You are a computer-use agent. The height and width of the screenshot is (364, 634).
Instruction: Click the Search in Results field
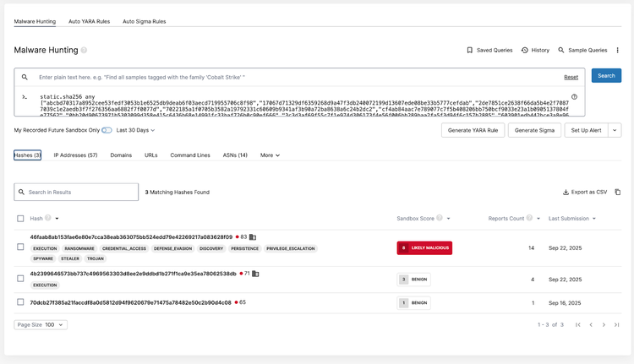(76, 193)
